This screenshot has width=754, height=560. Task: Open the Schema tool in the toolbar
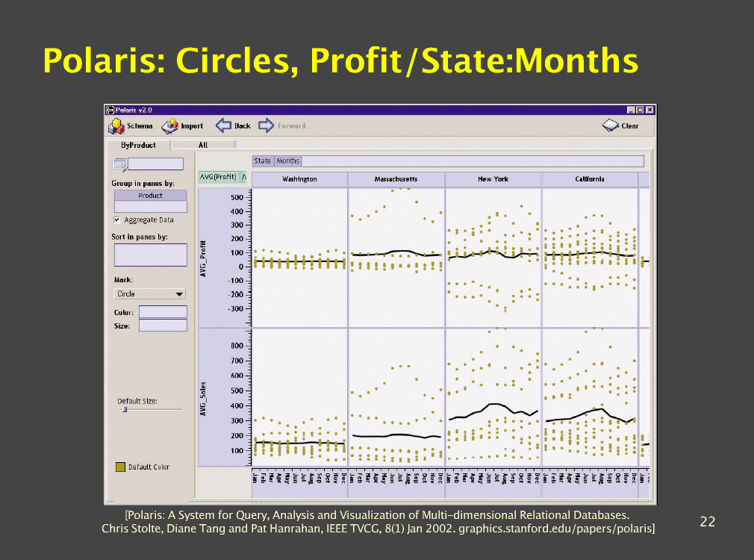coord(131,126)
